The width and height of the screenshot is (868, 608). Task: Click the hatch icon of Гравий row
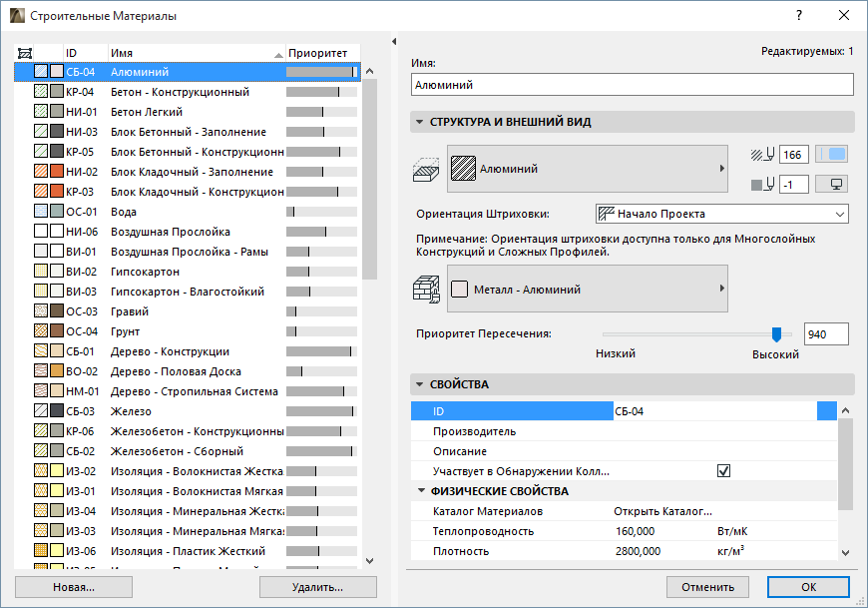pyautogui.click(x=41, y=310)
